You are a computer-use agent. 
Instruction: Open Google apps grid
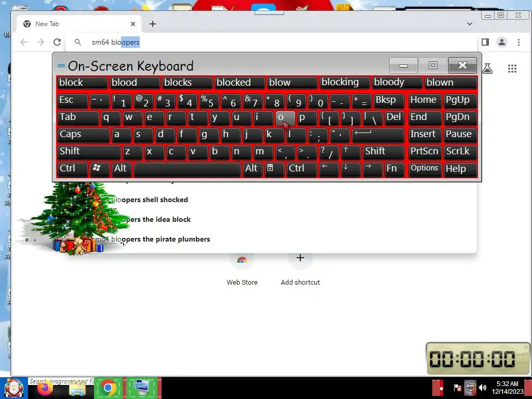pyautogui.click(x=512, y=69)
